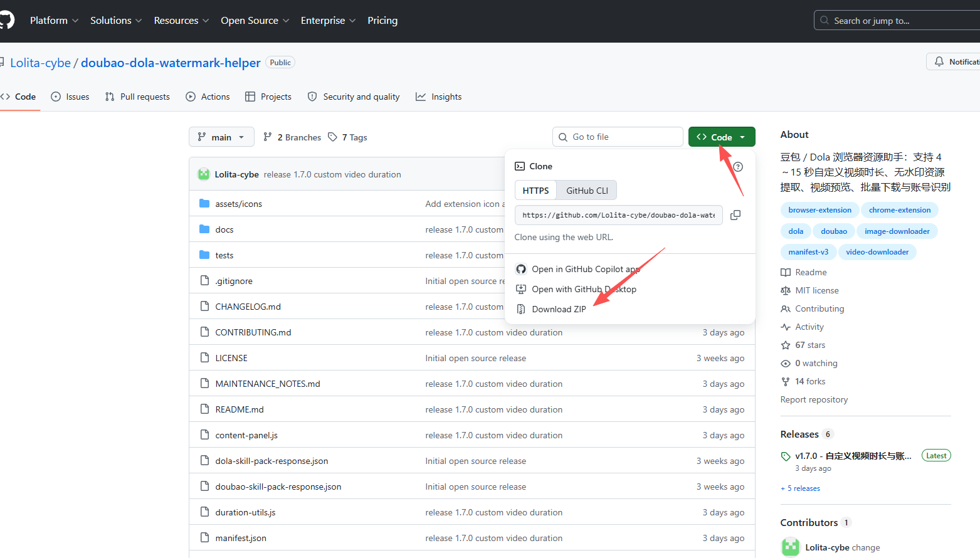The width and height of the screenshot is (980, 558).
Task: Select the HTTPS clone tab
Action: (535, 191)
